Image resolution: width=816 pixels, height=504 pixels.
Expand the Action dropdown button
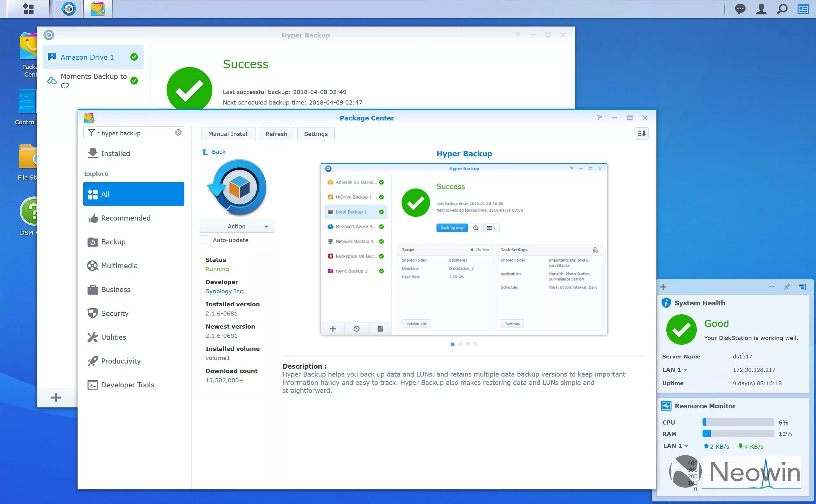click(236, 226)
